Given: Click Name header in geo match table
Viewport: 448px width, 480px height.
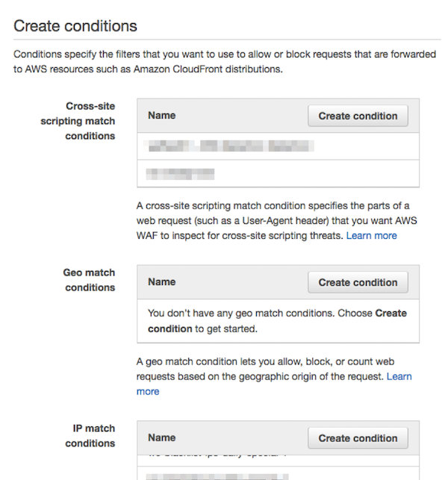Looking at the screenshot, I should pos(162,282).
